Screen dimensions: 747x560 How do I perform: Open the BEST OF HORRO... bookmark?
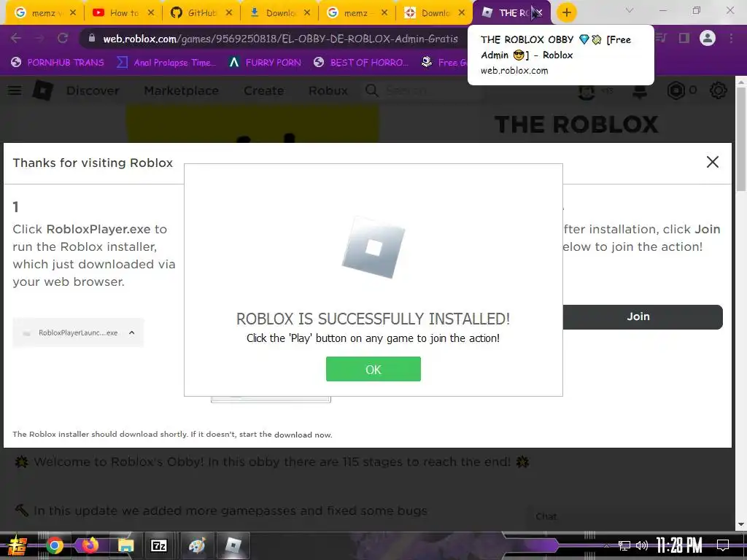click(361, 63)
